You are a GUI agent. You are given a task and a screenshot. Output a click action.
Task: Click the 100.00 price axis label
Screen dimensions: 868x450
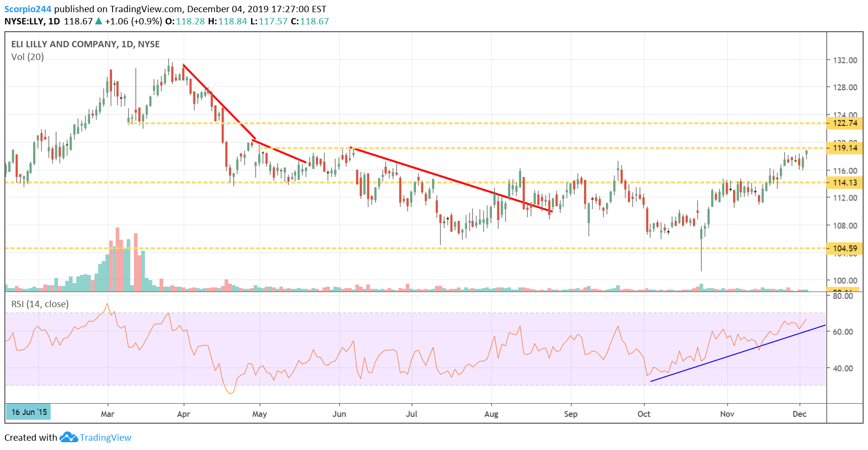(845, 281)
